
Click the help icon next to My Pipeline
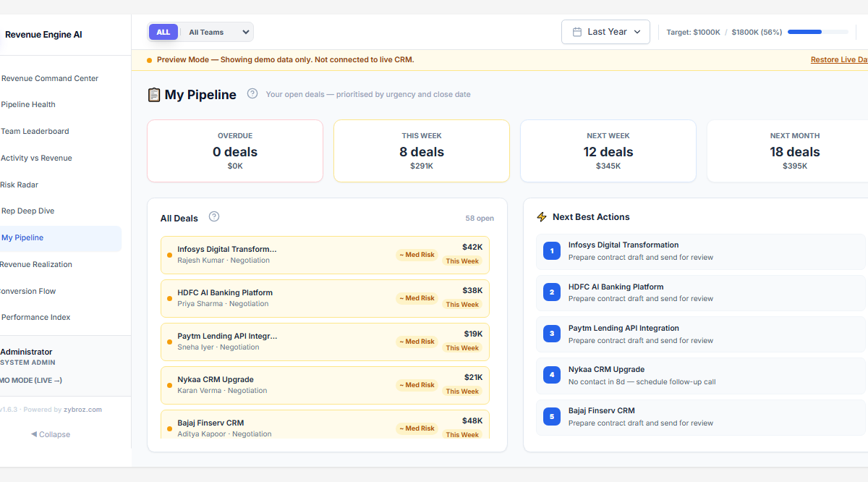252,93
